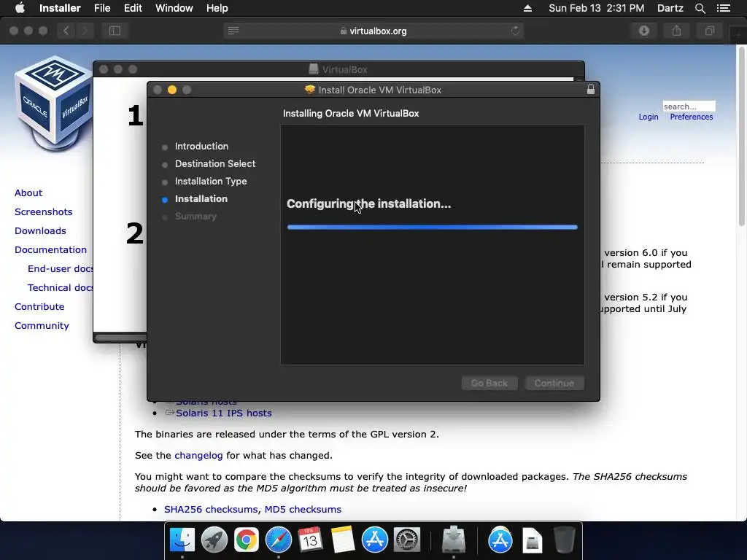This screenshot has width=747, height=560.
Task: Select the Installation Type step
Action: click(x=211, y=182)
